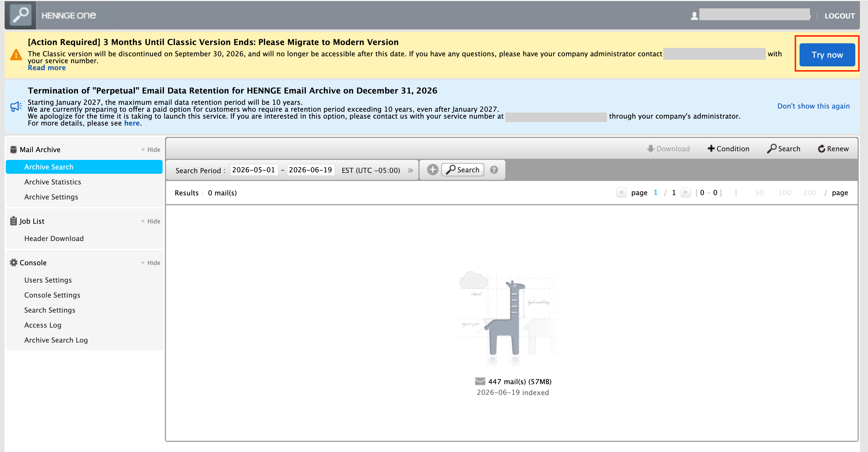The width and height of the screenshot is (868, 452).
Task: Click the Download arrow toolbar item
Action: coord(668,149)
